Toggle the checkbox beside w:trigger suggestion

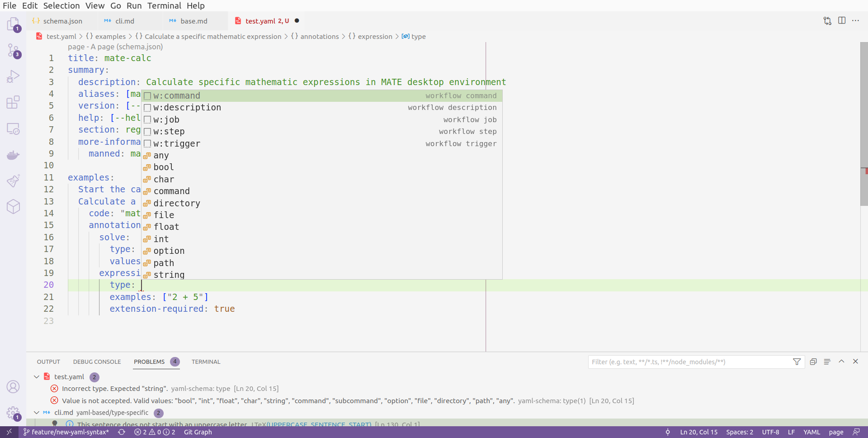click(x=147, y=143)
